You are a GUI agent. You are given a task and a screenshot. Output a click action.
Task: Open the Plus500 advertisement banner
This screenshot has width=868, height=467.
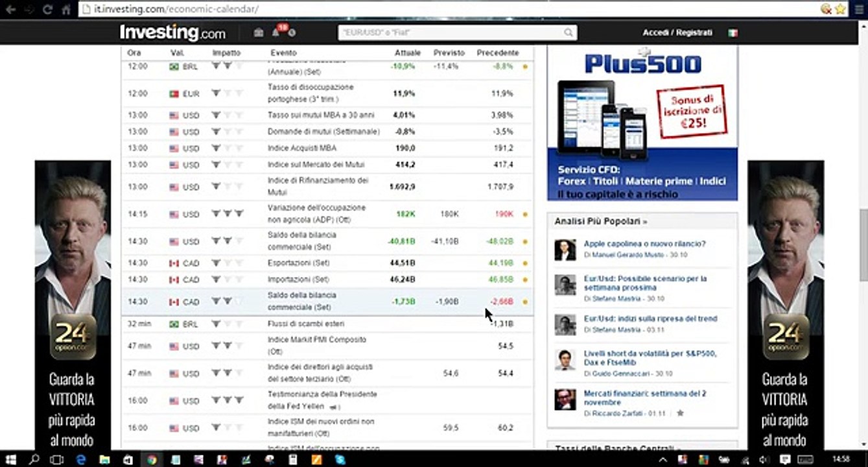(642, 123)
